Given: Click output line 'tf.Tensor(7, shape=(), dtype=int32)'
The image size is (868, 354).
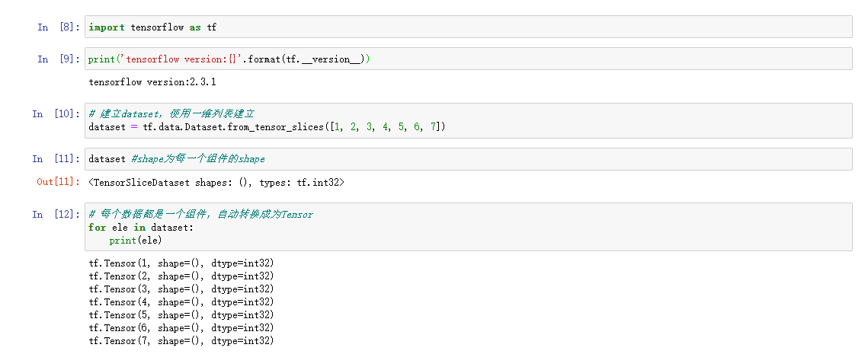Looking at the screenshot, I should click(181, 341).
